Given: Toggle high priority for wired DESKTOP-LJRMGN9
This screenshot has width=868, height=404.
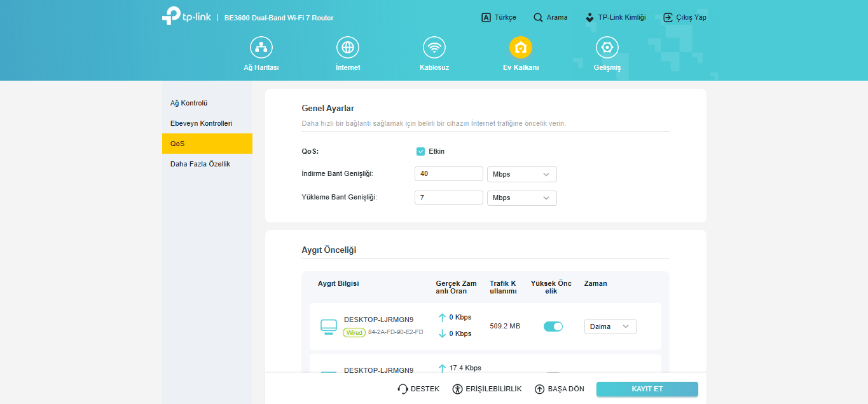Looking at the screenshot, I should pos(553,327).
